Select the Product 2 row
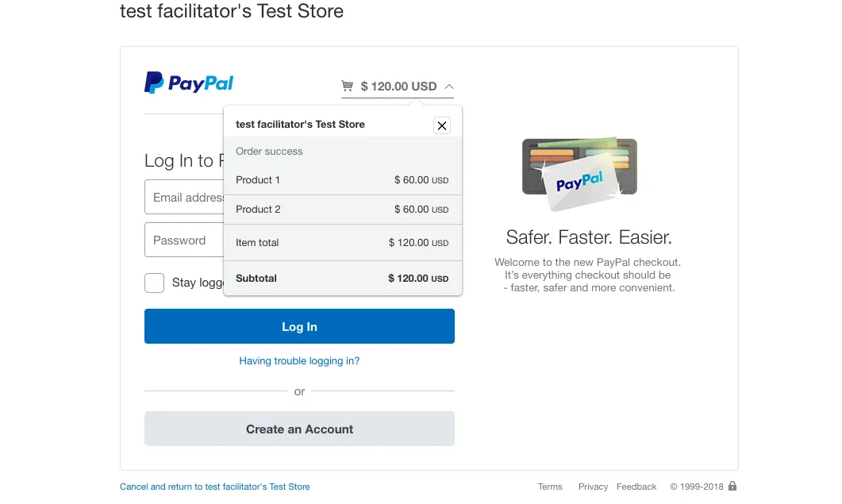The height and width of the screenshot is (504, 842). tap(342, 210)
